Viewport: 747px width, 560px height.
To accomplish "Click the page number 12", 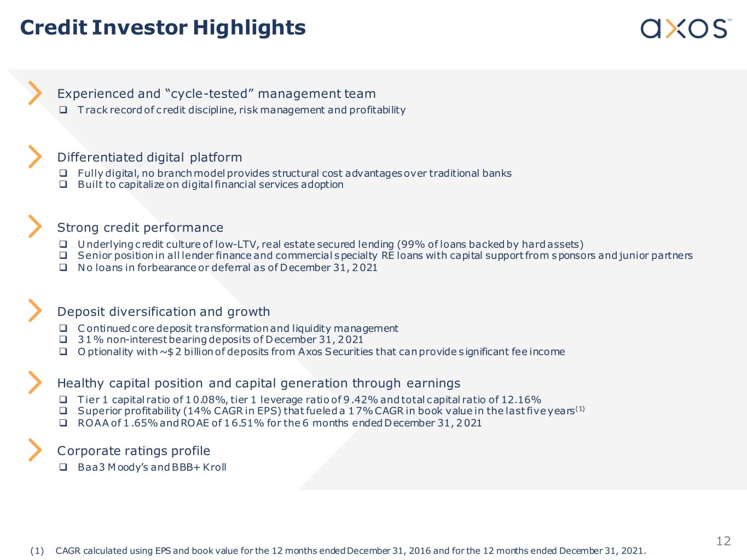I will click(x=723, y=541).
